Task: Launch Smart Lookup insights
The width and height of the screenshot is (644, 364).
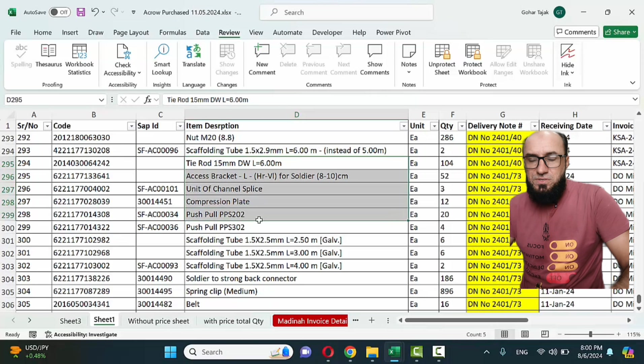Action: 162,60
